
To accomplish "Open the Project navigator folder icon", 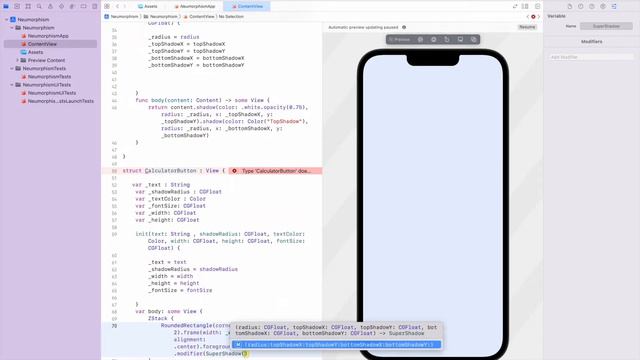I will coord(6,7).
